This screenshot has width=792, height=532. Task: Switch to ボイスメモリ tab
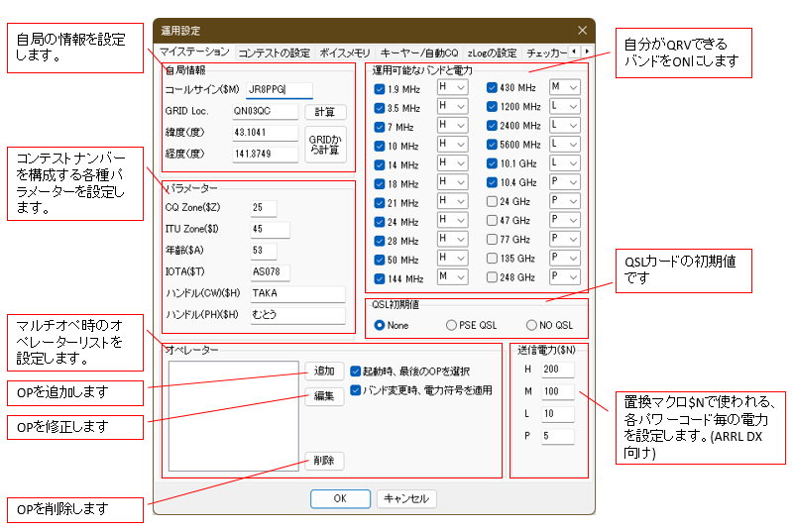pos(345,53)
